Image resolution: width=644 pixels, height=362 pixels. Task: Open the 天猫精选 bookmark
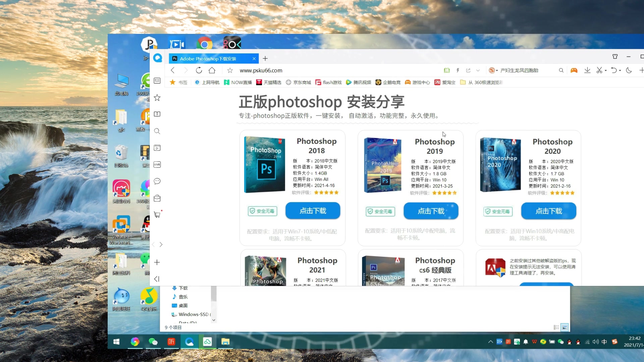(x=269, y=82)
